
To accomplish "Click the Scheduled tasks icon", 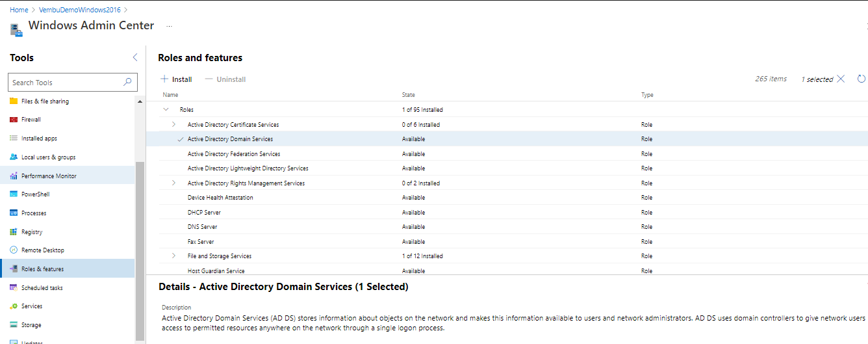I will click(x=14, y=288).
